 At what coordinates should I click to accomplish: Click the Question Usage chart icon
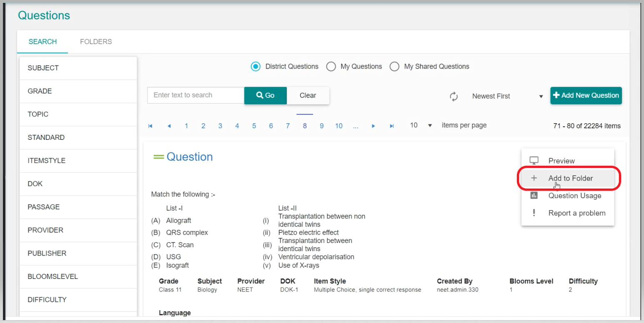click(534, 196)
